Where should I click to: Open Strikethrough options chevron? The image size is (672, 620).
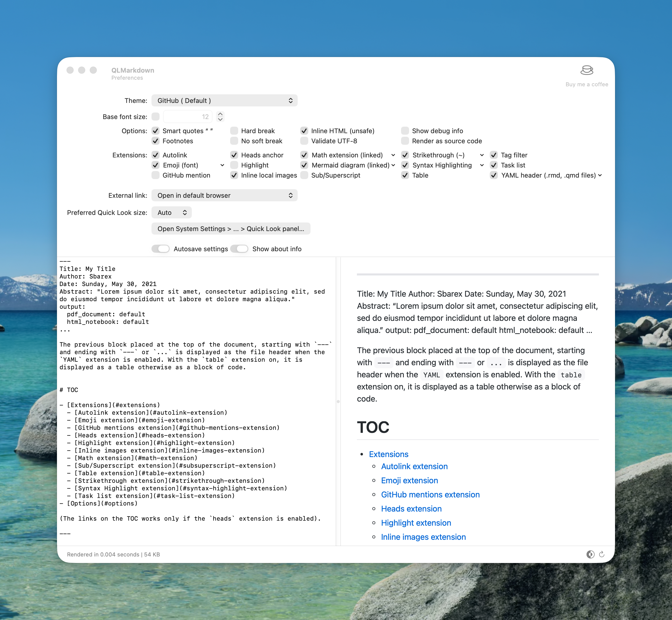coord(482,155)
